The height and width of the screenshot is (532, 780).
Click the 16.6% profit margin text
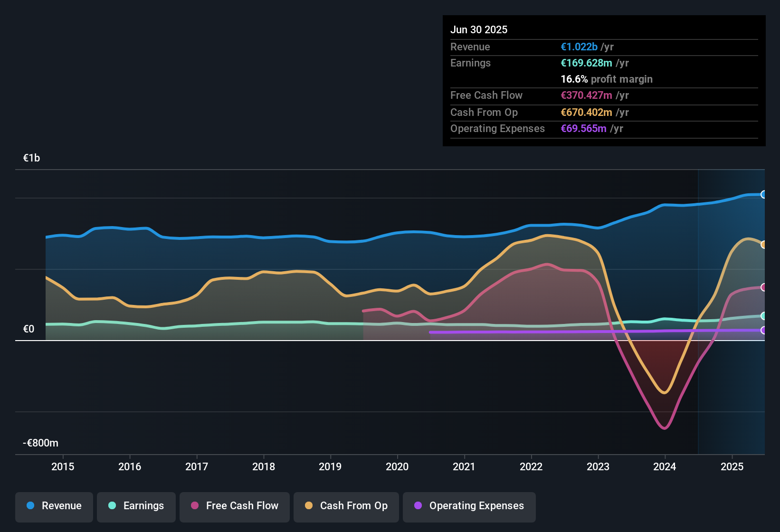point(573,79)
